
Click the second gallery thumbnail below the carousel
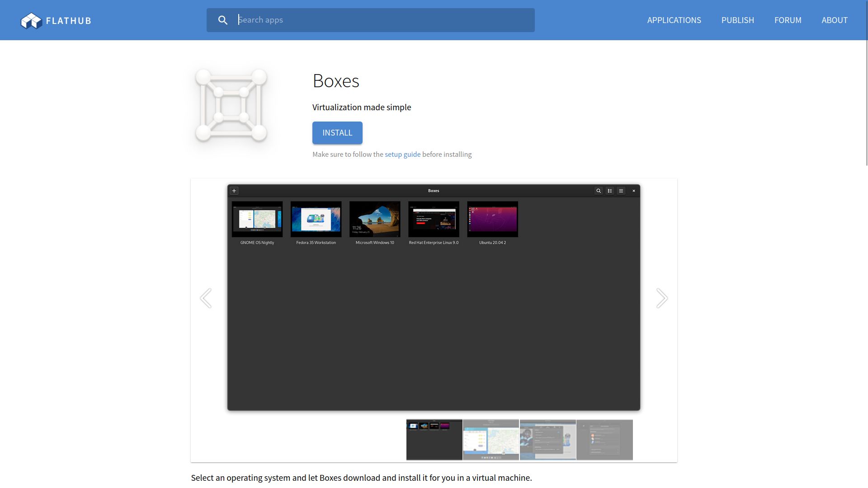[491, 439]
